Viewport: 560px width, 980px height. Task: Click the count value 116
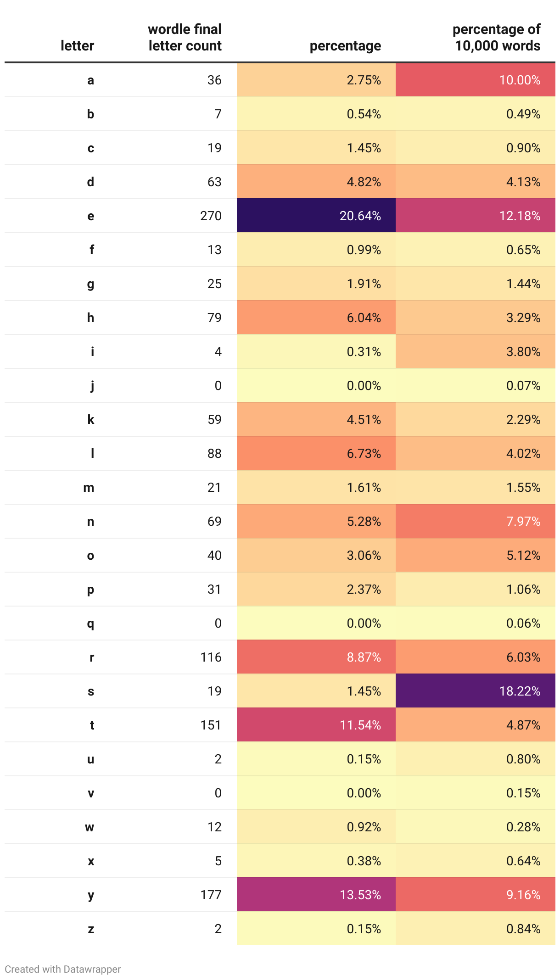tap(211, 657)
